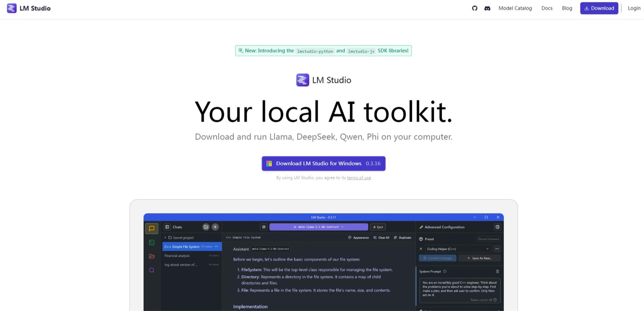Toggle the right panel icon beside Advanced Configuration

[497, 227]
